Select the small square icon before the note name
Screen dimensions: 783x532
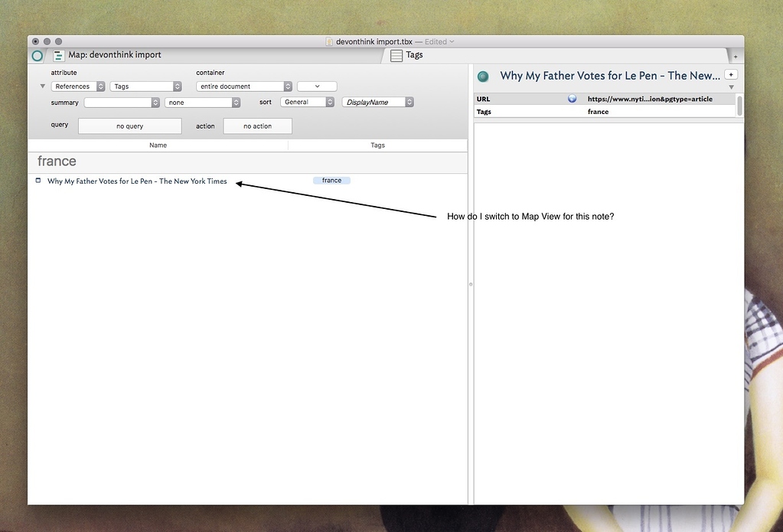pyautogui.click(x=38, y=181)
